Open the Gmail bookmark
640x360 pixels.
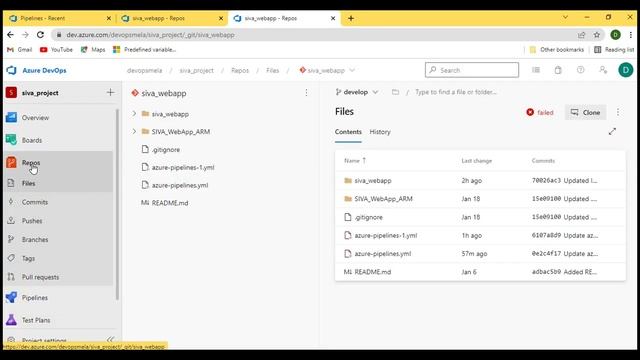[20, 50]
